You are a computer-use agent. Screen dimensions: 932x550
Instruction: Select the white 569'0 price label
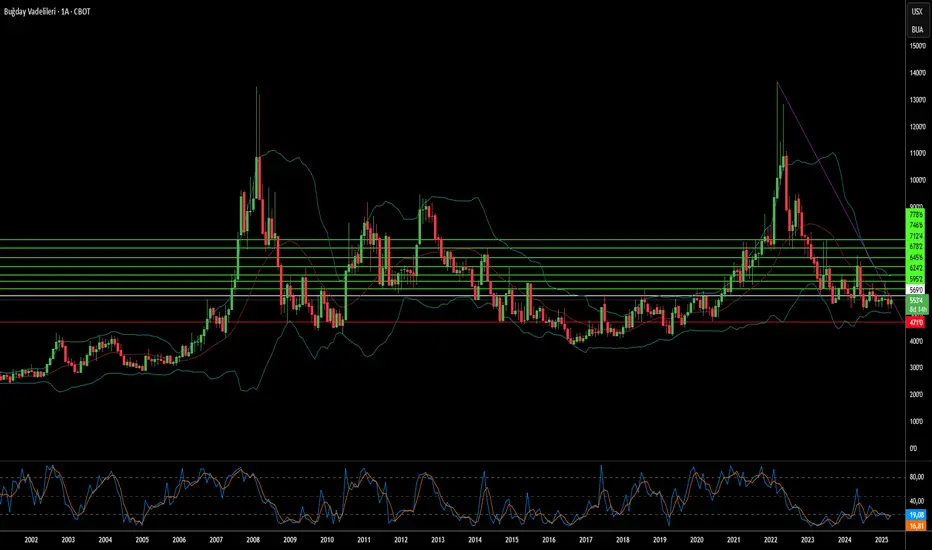[915, 290]
